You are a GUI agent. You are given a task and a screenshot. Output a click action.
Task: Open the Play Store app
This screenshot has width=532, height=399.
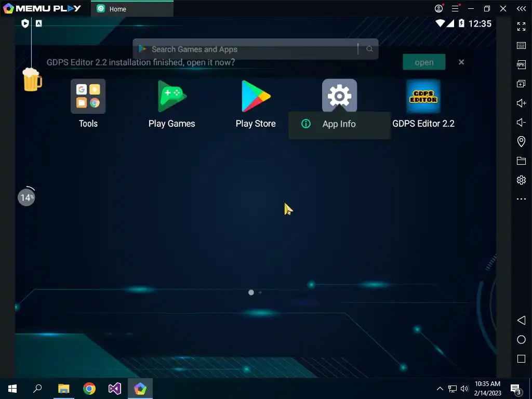coord(256,96)
